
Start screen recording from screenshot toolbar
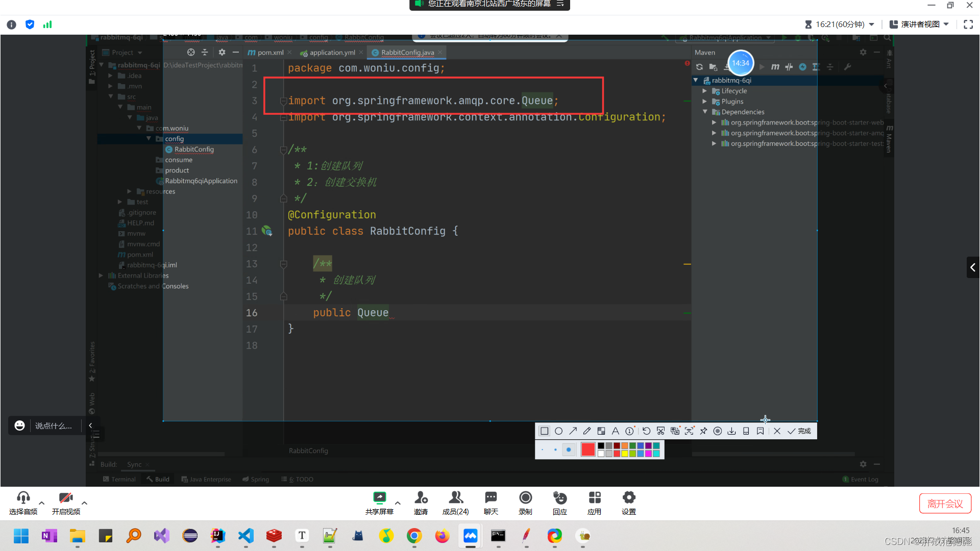(718, 431)
